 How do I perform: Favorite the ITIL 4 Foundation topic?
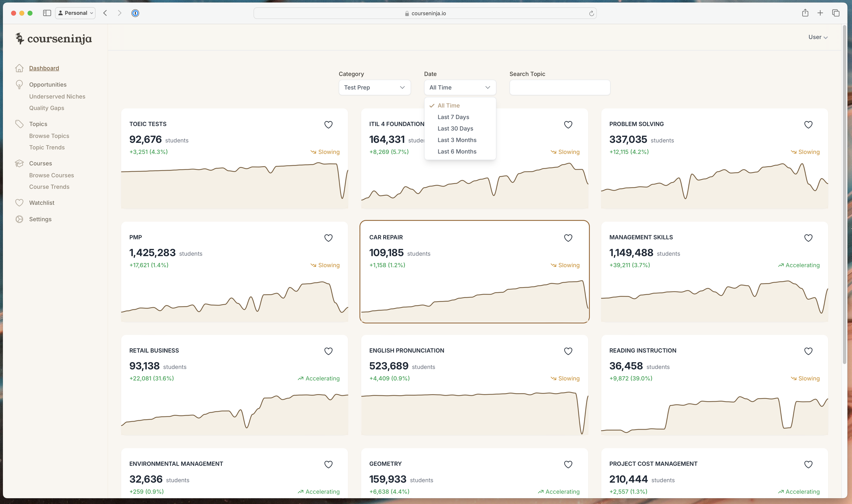568,125
